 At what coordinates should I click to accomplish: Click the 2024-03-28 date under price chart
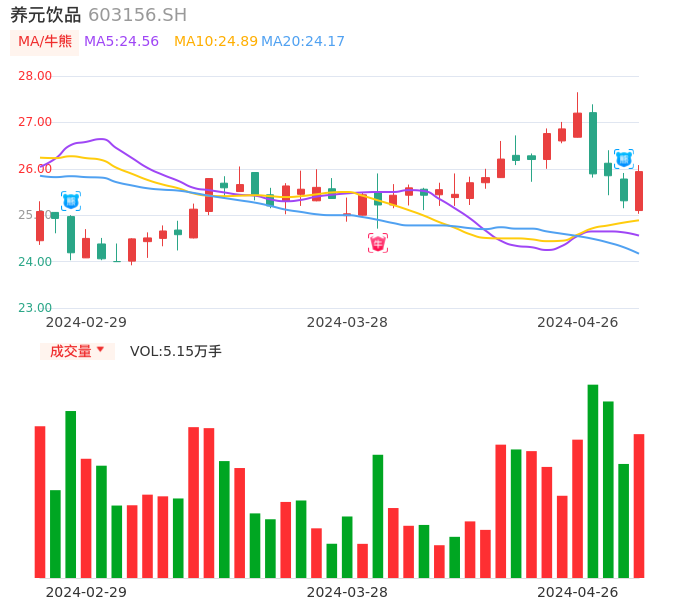(347, 322)
